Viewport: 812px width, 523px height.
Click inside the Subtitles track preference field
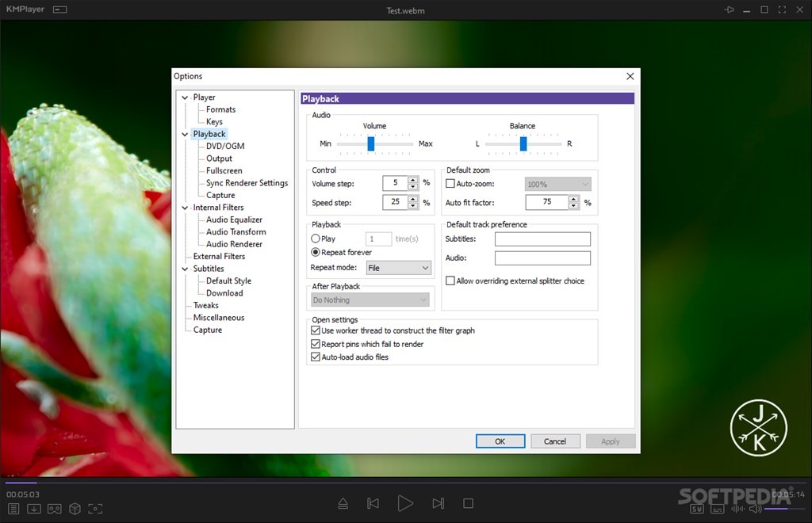click(x=542, y=239)
